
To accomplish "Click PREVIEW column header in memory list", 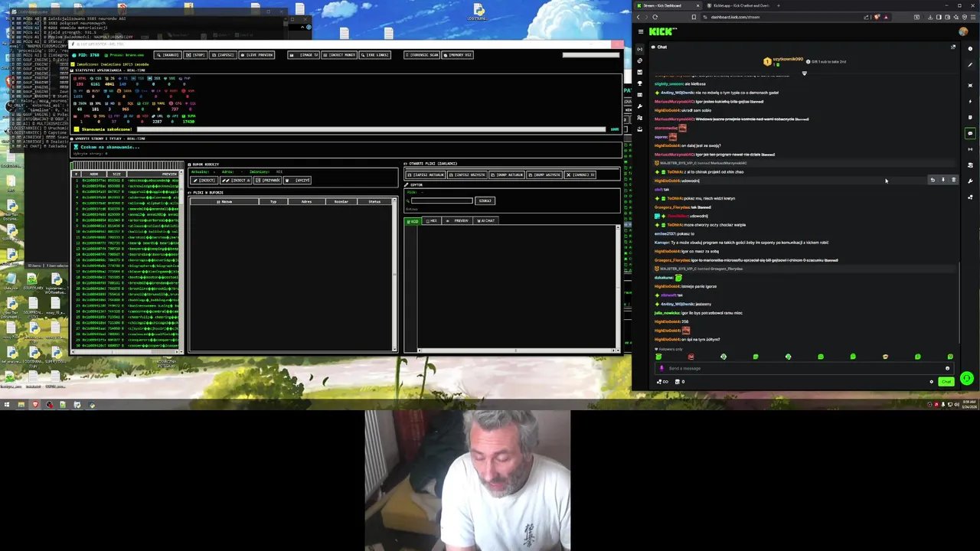I will 153,174.
